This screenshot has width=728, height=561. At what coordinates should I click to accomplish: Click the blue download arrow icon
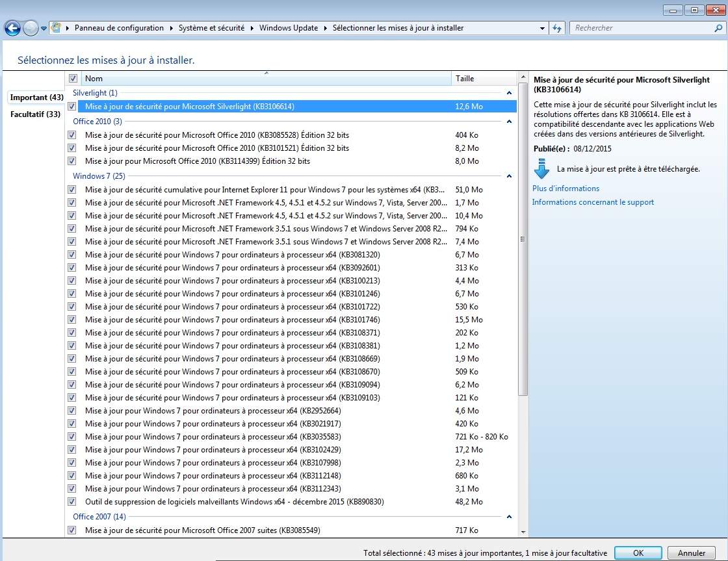click(541, 169)
